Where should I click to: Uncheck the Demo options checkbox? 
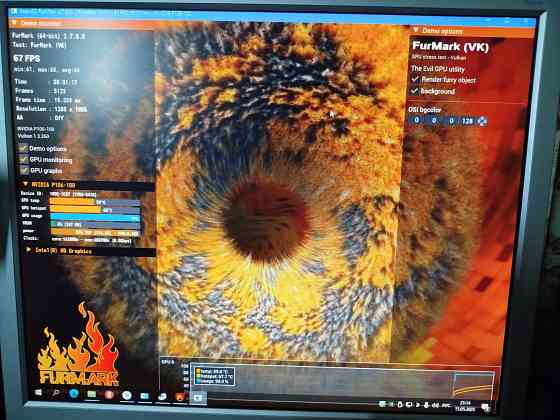pyautogui.click(x=24, y=149)
